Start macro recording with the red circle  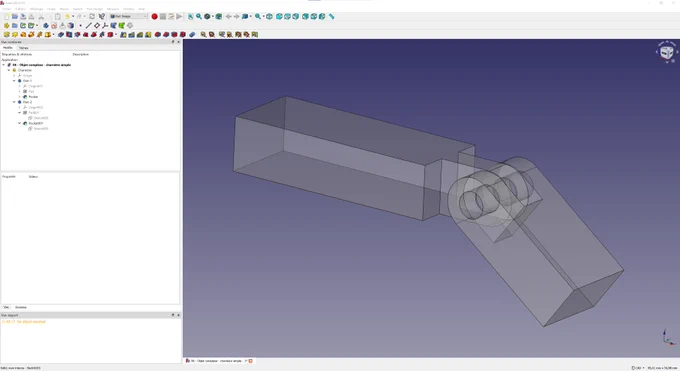(154, 16)
